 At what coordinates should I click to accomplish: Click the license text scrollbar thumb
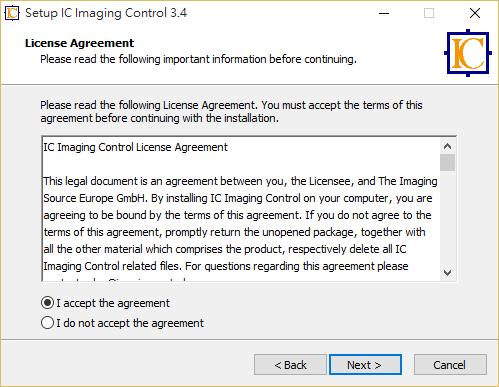pos(447,162)
